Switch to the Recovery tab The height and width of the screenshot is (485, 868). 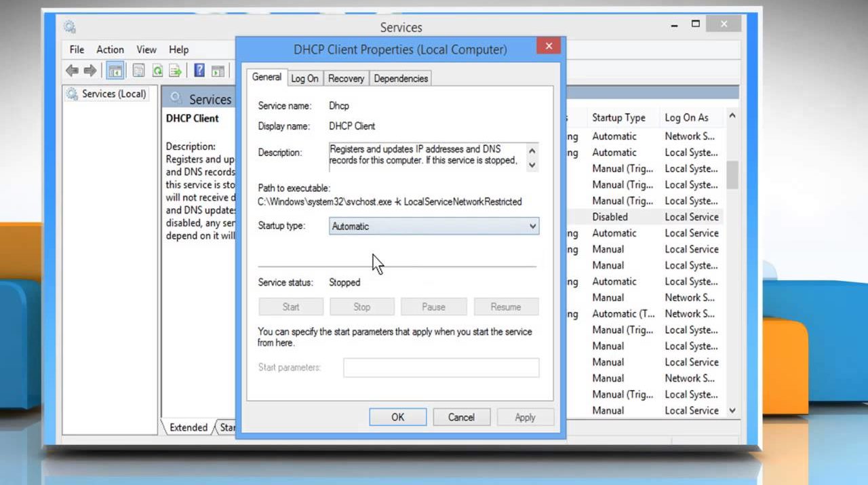346,79
